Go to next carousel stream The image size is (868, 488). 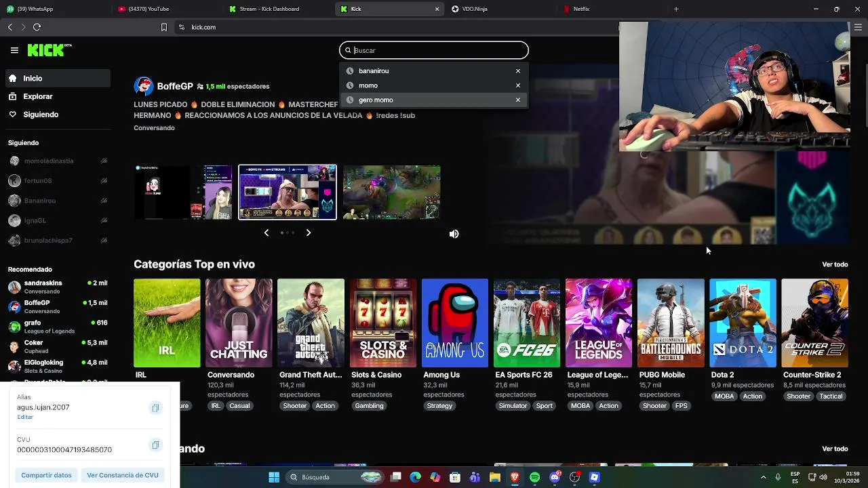point(309,232)
